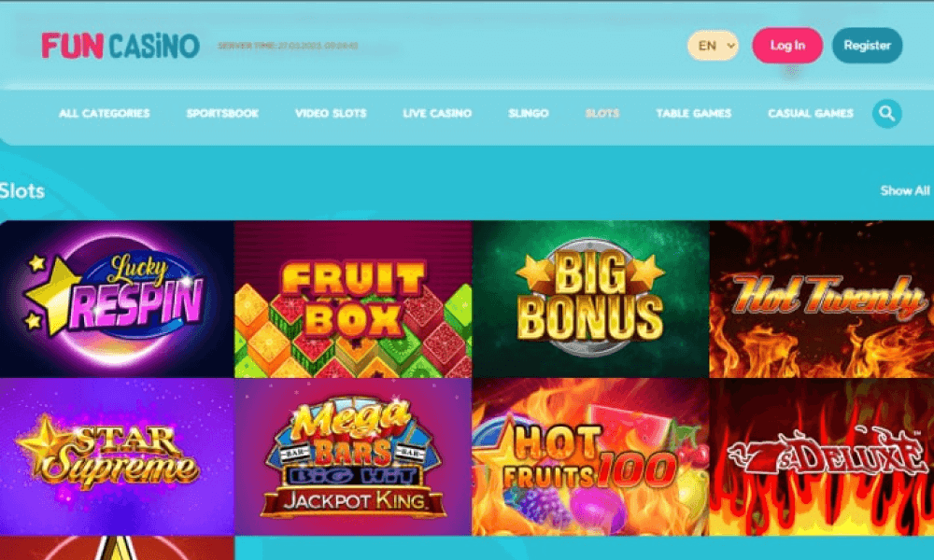Select the Video Slots category

331,113
